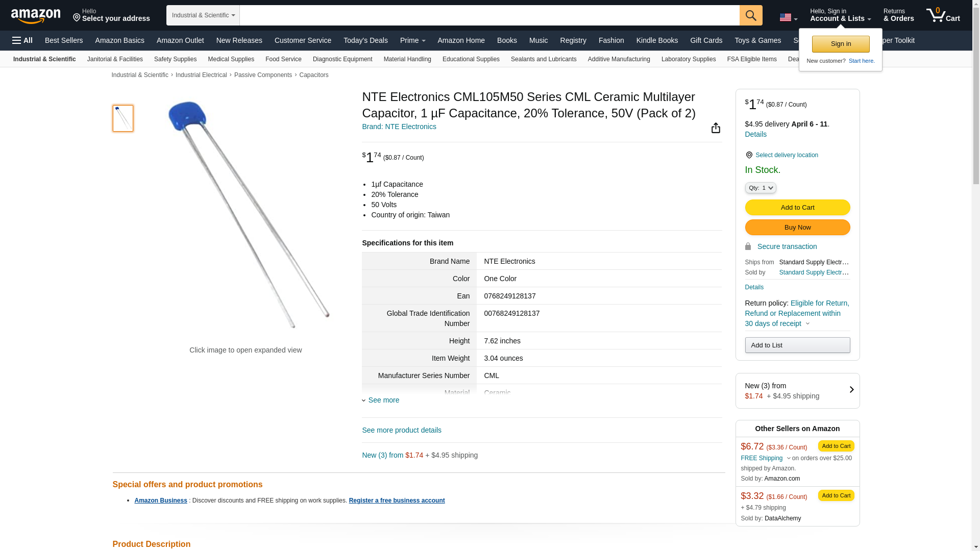The width and height of the screenshot is (980, 551).
Task: Expand the return policy details chevron
Action: 807,324
